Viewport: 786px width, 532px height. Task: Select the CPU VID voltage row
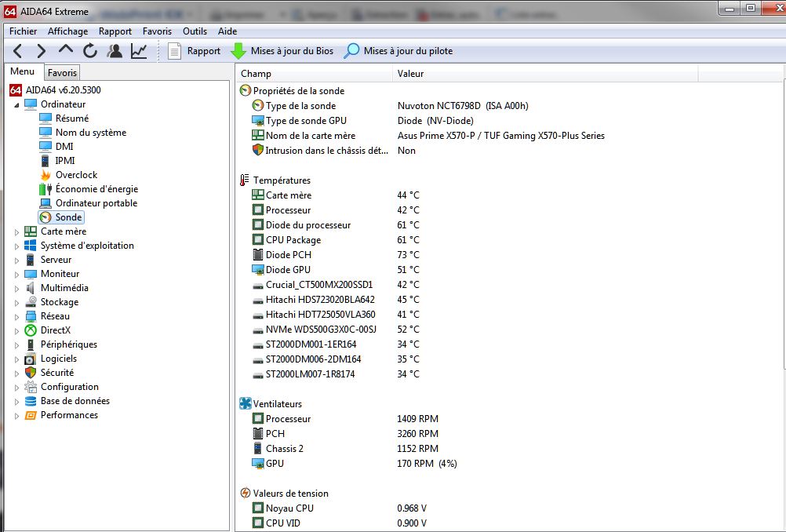[509, 523]
